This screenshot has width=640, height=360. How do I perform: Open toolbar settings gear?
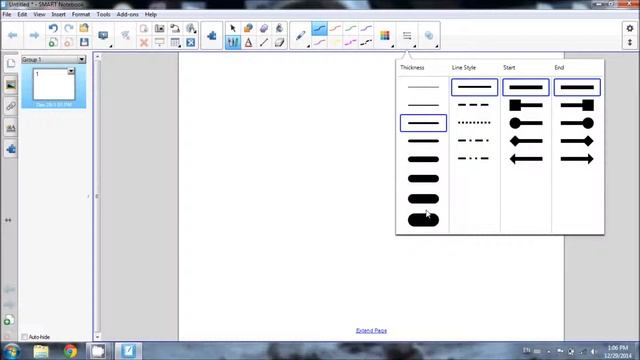click(630, 29)
